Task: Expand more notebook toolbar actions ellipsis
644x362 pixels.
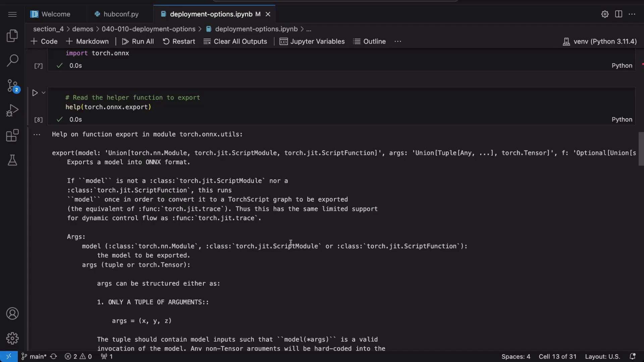Action: click(x=398, y=42)
